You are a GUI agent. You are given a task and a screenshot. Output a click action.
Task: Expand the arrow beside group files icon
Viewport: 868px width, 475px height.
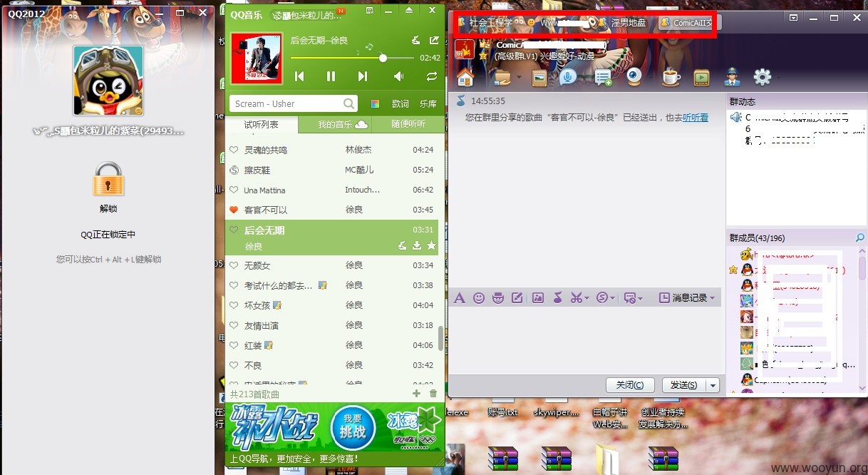[519, 78]
